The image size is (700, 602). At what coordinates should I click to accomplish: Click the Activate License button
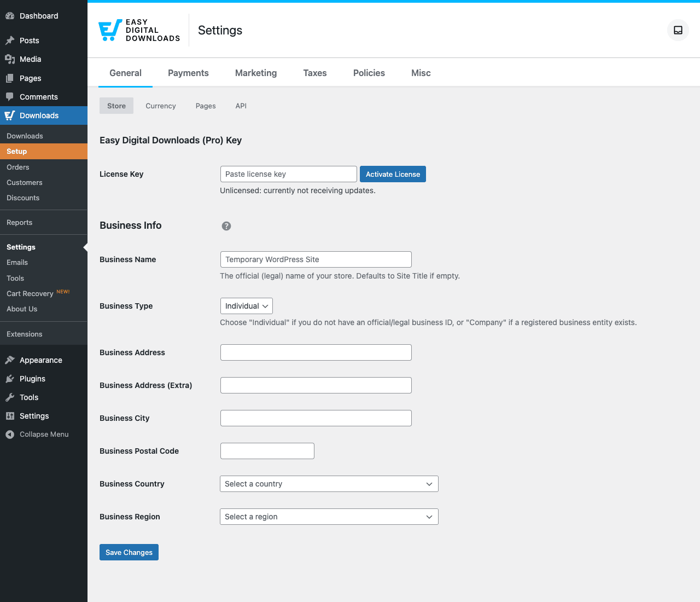tap(393, 174)
